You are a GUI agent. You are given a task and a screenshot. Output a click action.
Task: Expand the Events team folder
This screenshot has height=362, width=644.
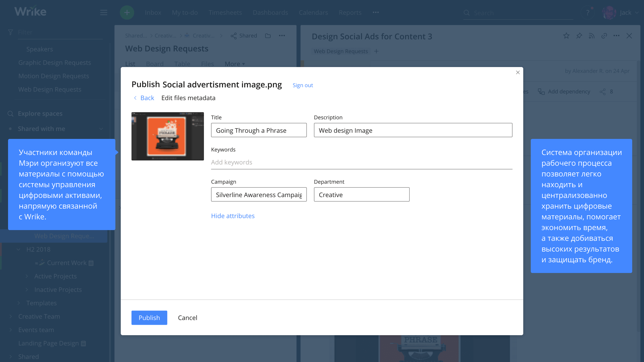pyautogui.click(x=11, y=330)
